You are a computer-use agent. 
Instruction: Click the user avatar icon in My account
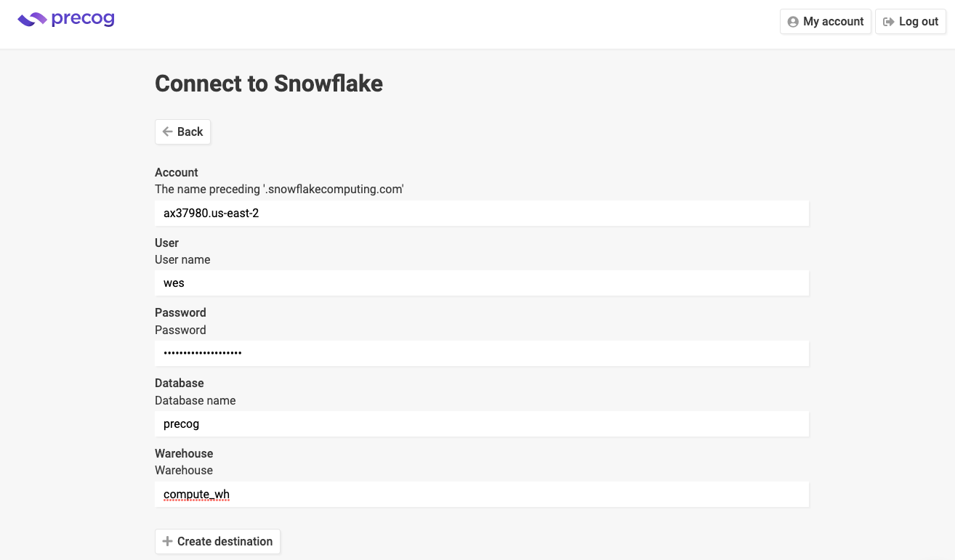pos(793,22)
